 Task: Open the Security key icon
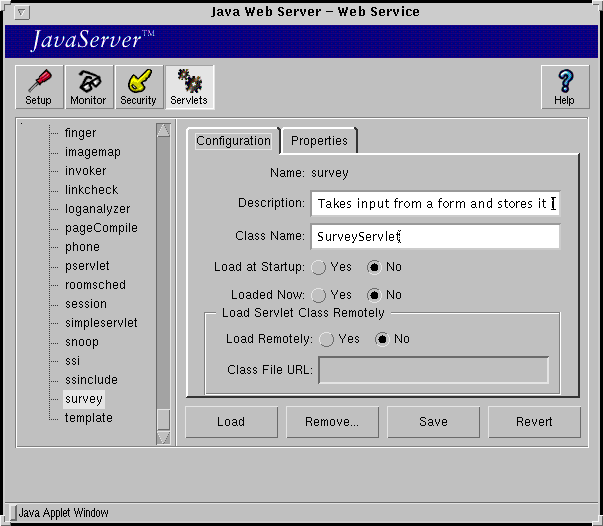pyautogui.click(x=139, y=87)
